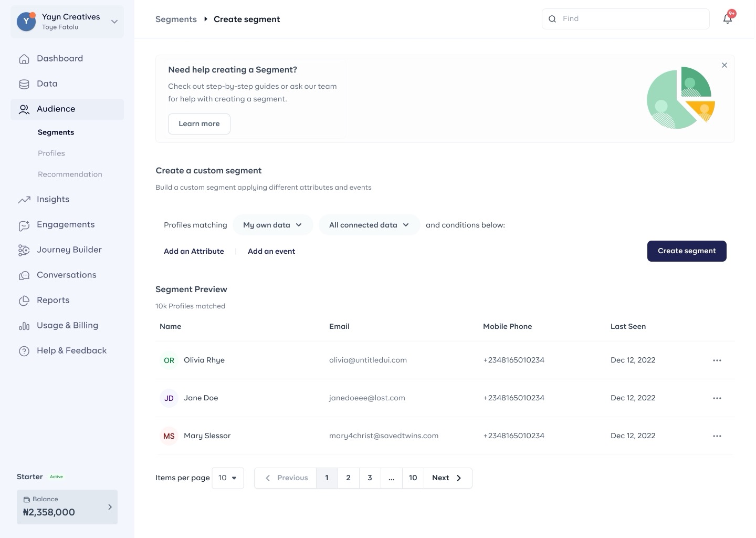Dismiss the help banner with X
This screenshot has height=538, width=756.
[724, 65]
